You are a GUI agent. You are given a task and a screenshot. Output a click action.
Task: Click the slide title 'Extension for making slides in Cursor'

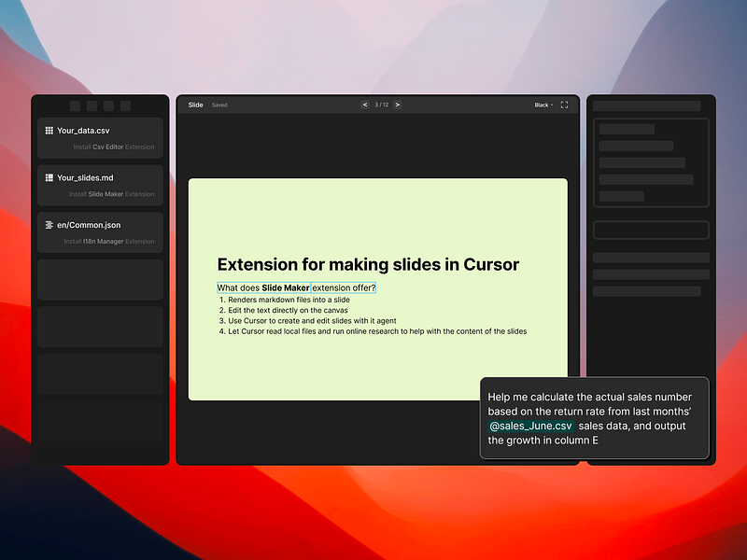pyautogui.click(x=368, y=264)
